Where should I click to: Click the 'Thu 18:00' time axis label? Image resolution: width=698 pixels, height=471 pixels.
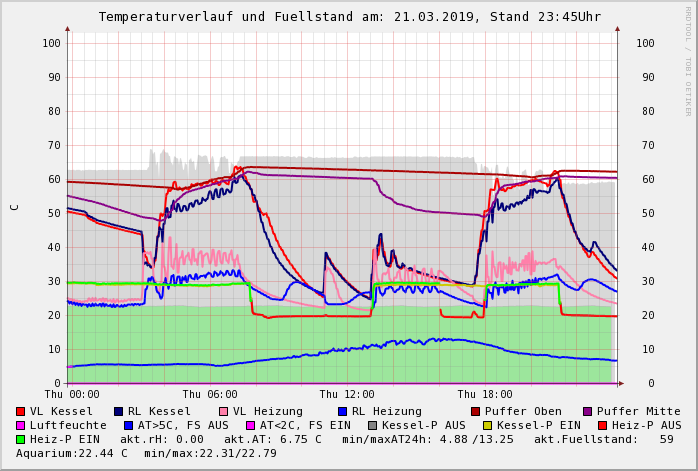tap(484, 395)
